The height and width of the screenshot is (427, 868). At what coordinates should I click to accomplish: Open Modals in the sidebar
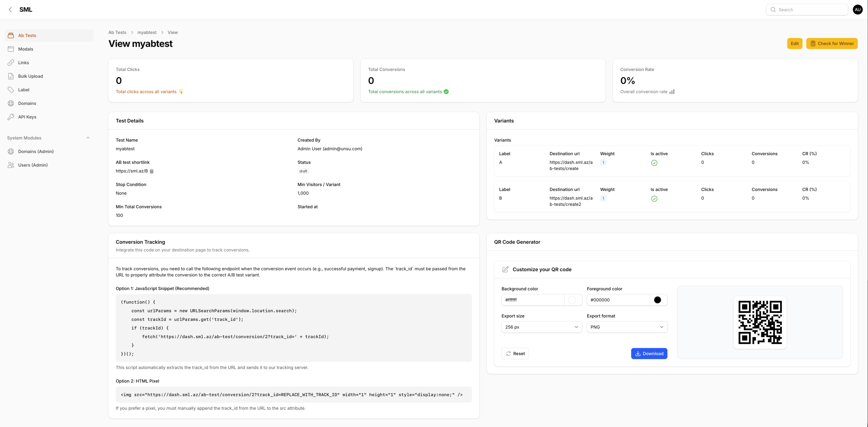(26, 49)
